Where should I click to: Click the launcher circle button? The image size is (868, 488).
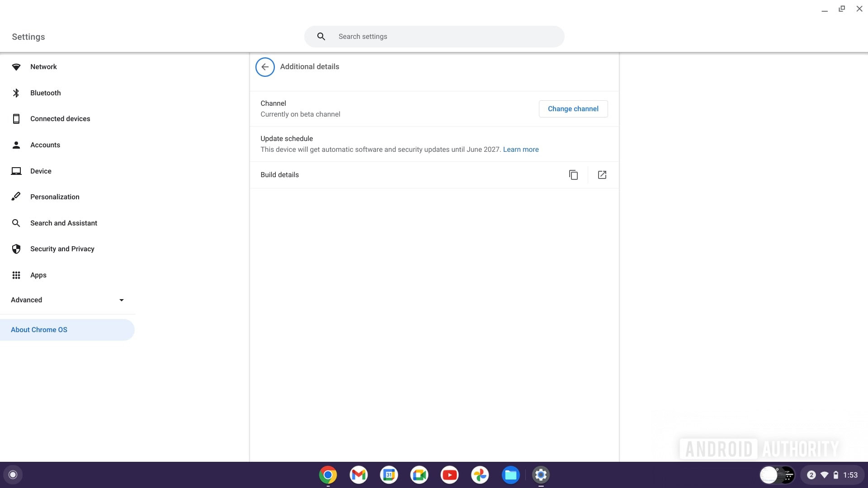click(13, 475)
